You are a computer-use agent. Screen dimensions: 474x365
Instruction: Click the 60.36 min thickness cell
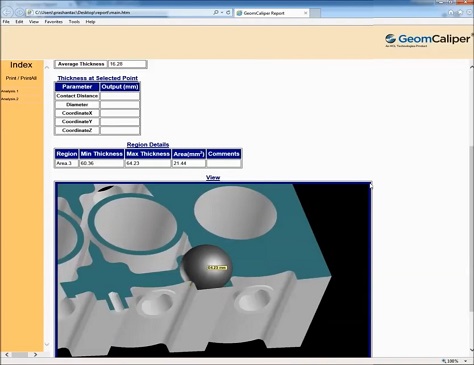102,163
